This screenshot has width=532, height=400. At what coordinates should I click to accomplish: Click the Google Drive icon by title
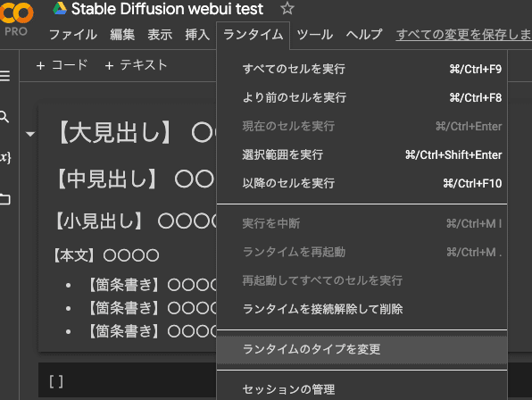60,8
